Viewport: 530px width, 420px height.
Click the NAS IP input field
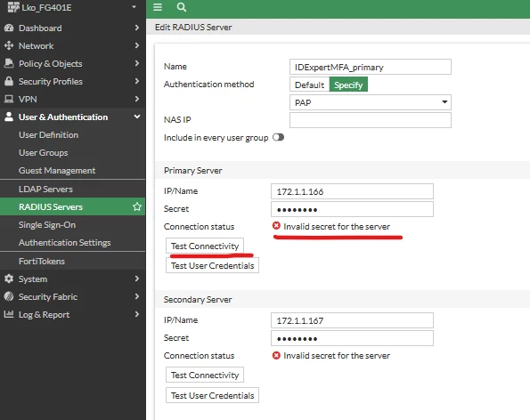371,120
